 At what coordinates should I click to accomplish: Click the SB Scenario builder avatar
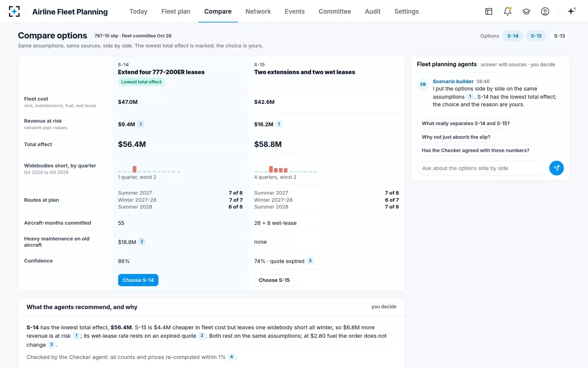pos(423,84)
